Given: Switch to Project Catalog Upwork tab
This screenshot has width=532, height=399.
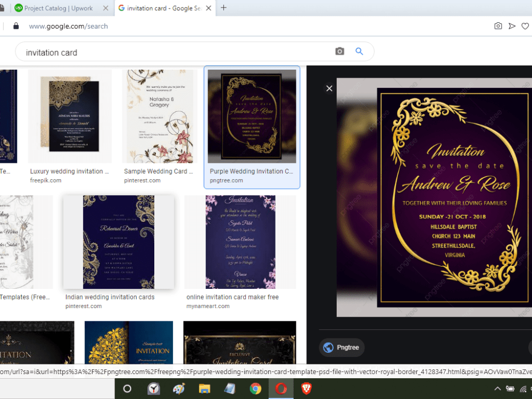Looking at the screenshot, I should pos(61,8).
